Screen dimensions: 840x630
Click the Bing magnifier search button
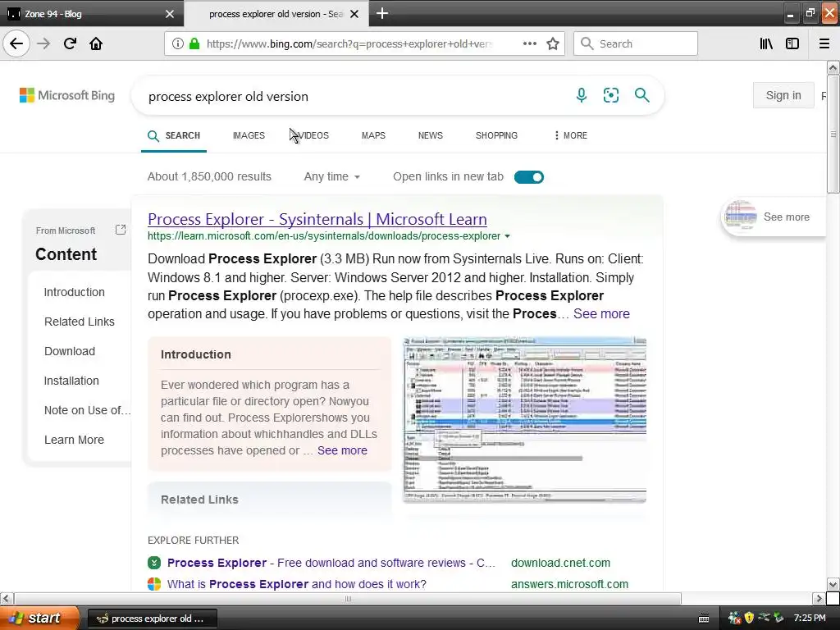641,95
